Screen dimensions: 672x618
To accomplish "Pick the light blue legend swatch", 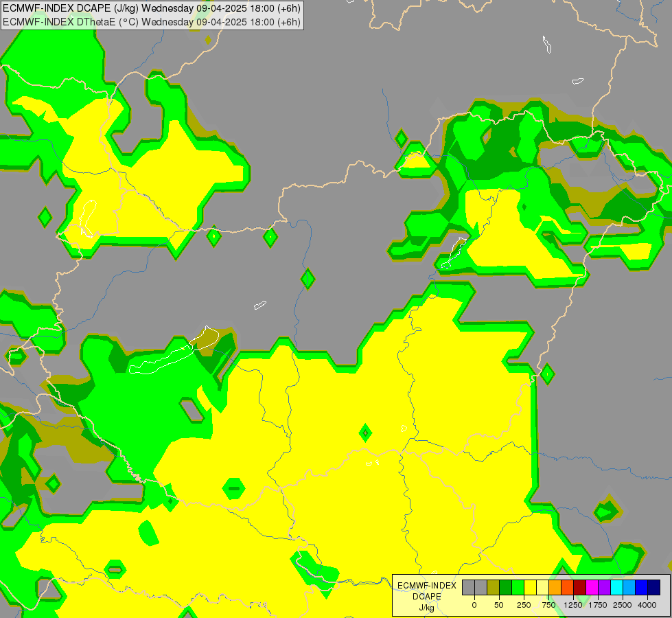I will click(629, 587).
